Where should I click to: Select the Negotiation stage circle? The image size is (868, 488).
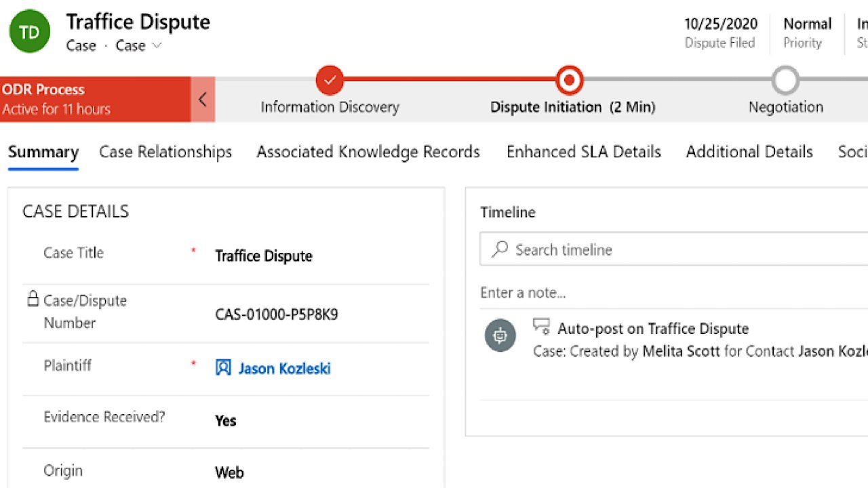(x=785, y=81)
